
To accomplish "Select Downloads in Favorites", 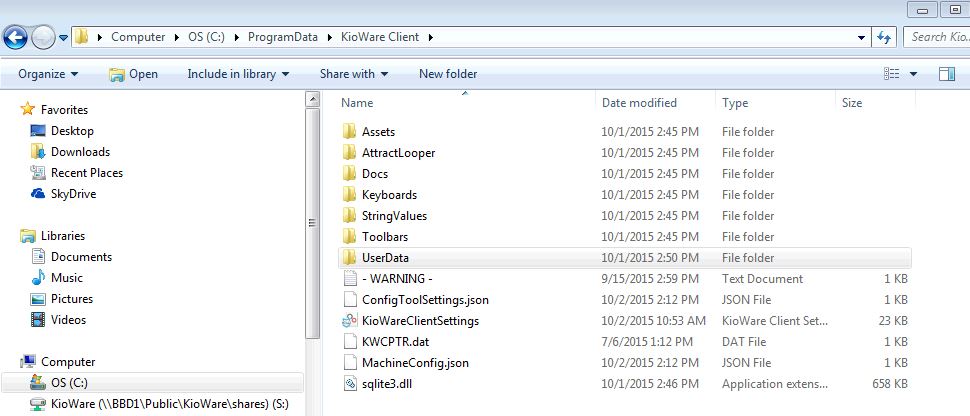I will pyautogui.click(x=80, y=152).
